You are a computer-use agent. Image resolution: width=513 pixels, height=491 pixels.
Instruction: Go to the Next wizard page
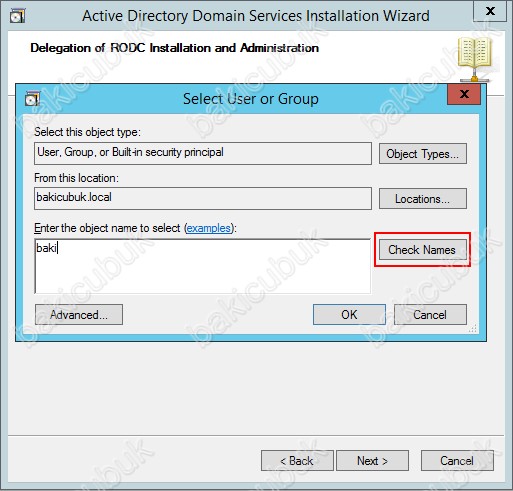pos(372,461)
